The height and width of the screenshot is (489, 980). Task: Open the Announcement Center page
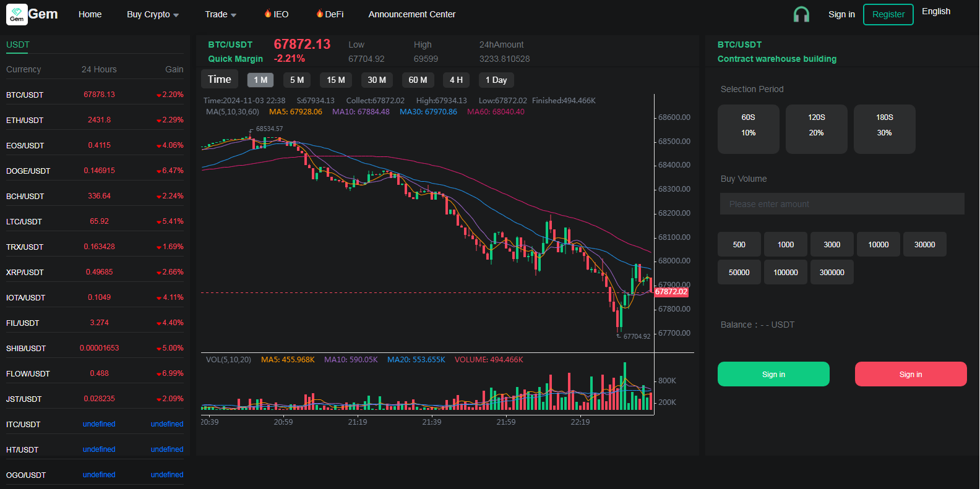(411, 14)
